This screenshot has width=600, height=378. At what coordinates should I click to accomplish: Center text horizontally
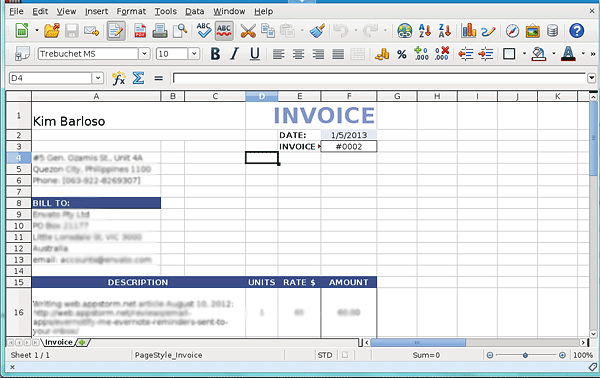[298, 54]
